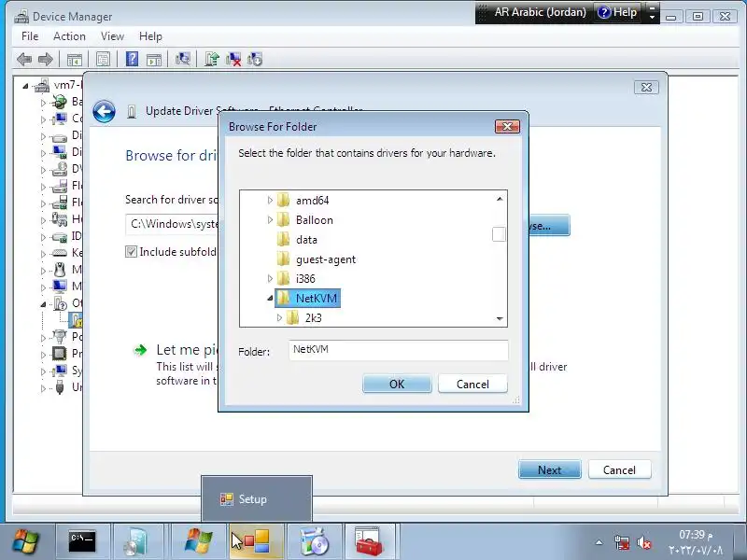This screenshot has height=560, width=747.
Task: Click the Show/Hide Console Tree toolbar icon
Action: pyautogui.click(x=75, y=60)
